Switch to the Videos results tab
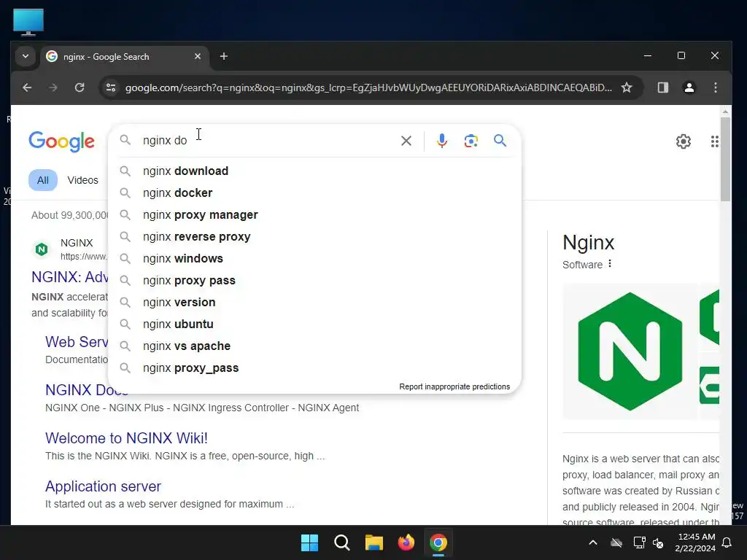This screenshot has height=560, width=747. tap(83, 180)
